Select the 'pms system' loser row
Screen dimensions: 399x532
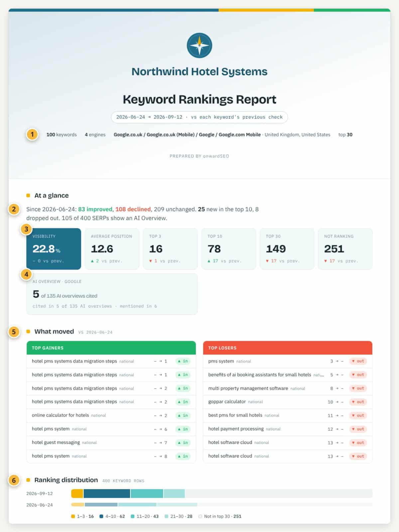(288, 361)
